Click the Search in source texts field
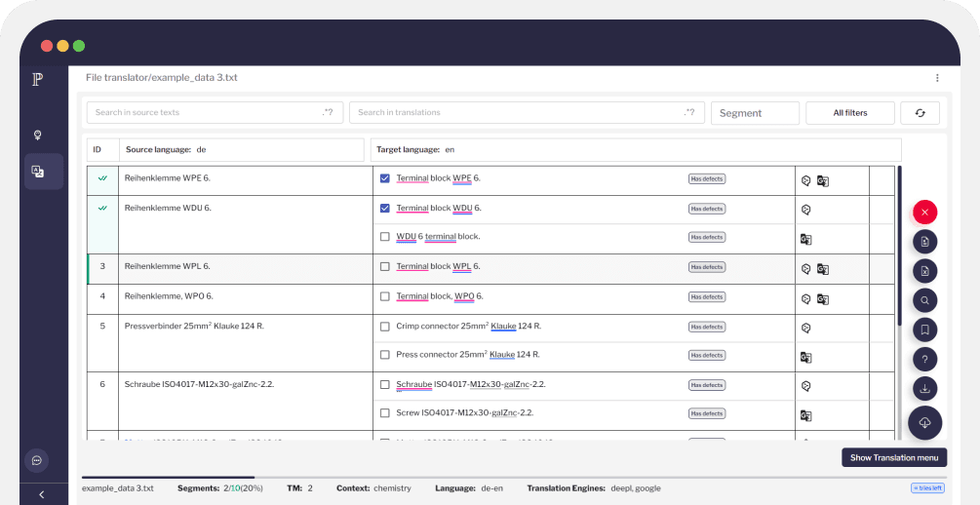The image size is (980, 505). pos(213,113)
